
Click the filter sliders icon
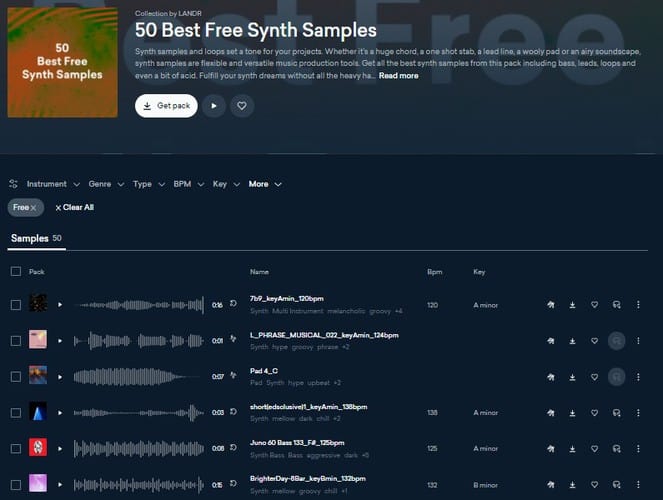[14, 184]
